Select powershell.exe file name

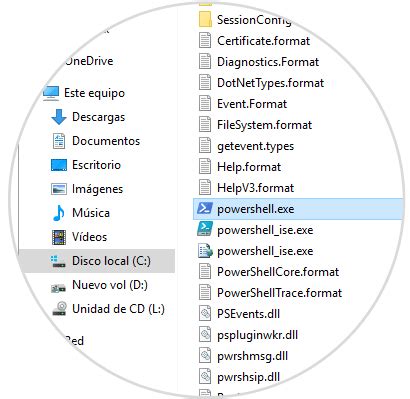pos(255,209)
